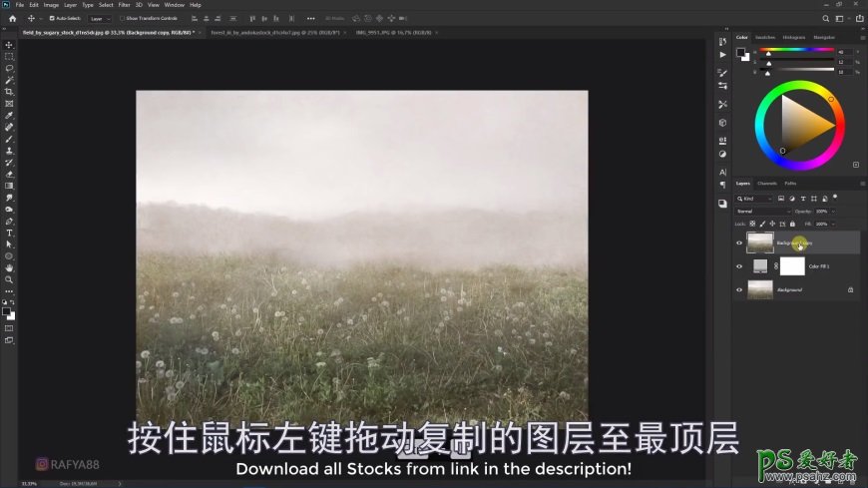868x488 pixels.
Task: Switch to the Navigator tab
Action: click(x=824, y=37)
